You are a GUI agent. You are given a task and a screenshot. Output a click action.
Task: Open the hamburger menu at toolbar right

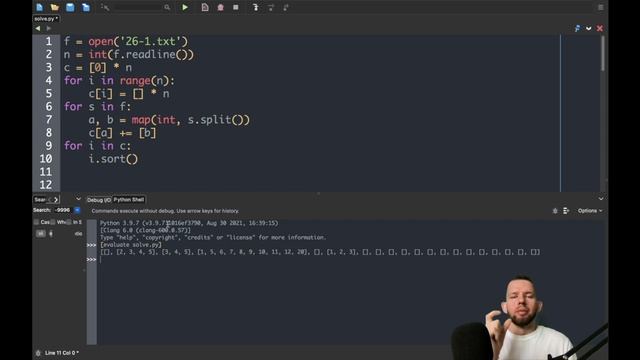click(x=600, y=7)
